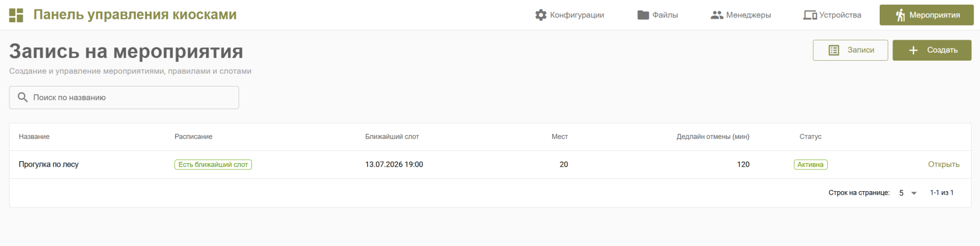
Task: Open the Устройства section
Action: (x=832, y=15)
